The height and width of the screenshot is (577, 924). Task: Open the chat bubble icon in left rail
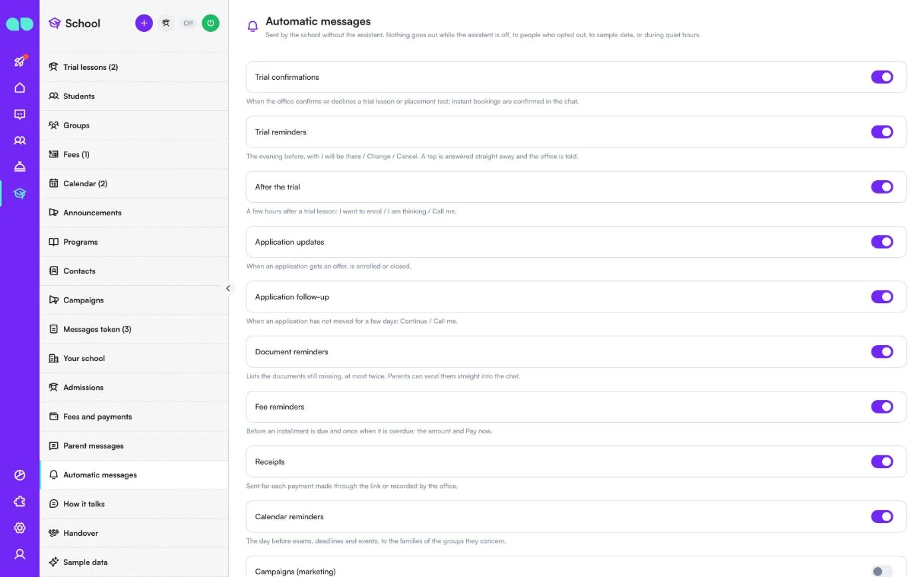pos(20,114)
